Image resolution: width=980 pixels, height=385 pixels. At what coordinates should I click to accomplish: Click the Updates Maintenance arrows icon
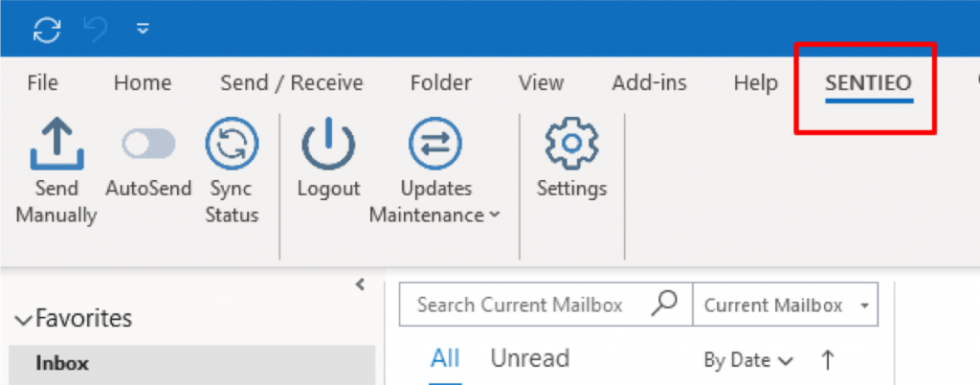pos(435,145)
